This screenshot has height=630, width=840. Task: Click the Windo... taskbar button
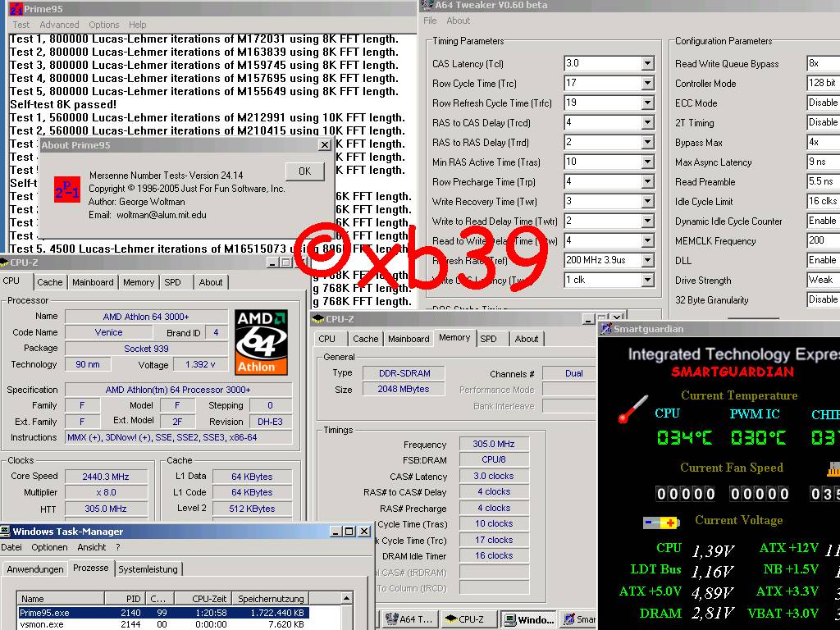(527, 619)
